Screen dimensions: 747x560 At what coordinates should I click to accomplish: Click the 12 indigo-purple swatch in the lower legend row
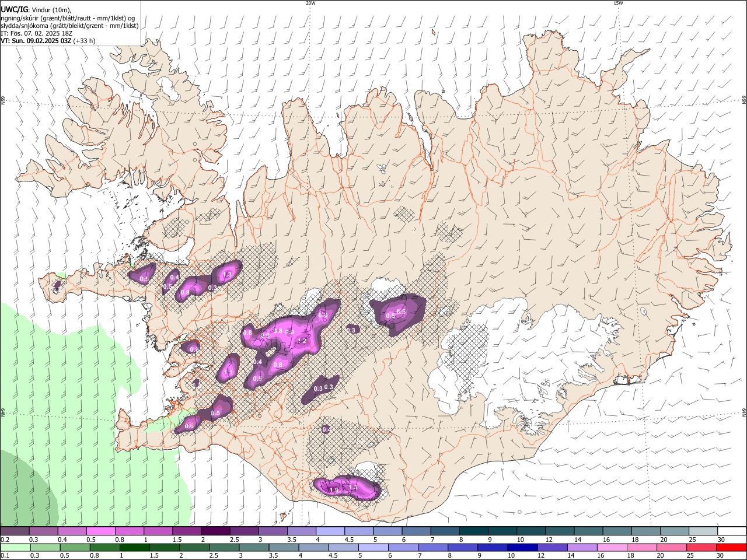pyautogui.click(x=553, y=548)
